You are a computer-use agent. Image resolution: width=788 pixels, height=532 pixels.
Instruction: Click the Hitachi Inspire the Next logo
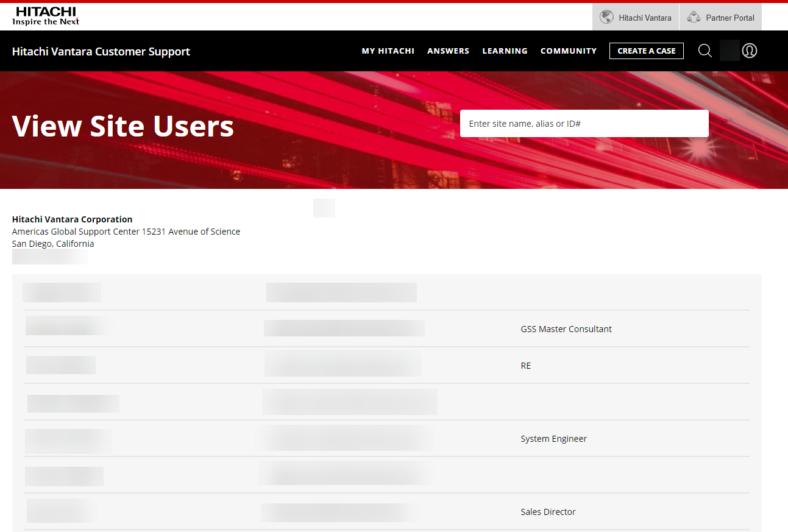46,16
